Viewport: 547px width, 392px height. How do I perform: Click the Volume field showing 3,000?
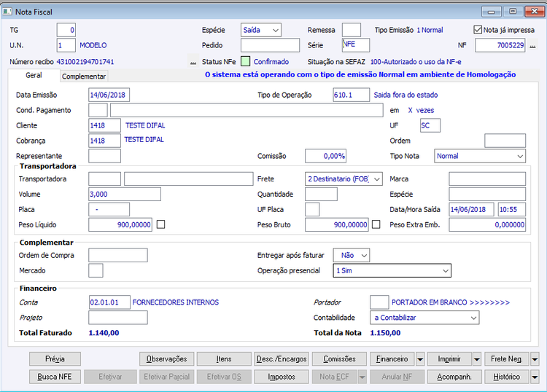pyautogui.click(x=125, y=194)
